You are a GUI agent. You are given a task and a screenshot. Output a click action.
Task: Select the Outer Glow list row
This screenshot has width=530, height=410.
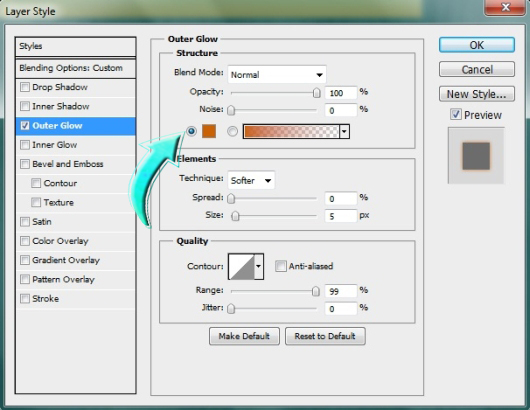pos(75,126)
